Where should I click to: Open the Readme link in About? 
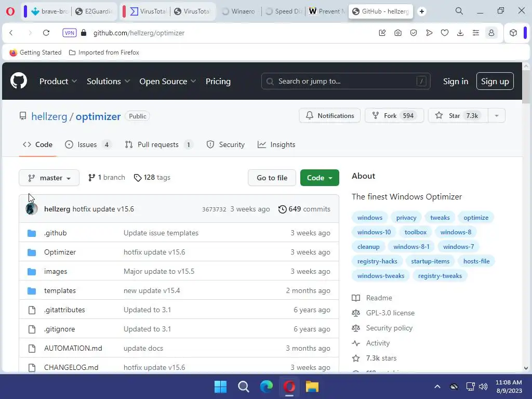click(372, 298)
